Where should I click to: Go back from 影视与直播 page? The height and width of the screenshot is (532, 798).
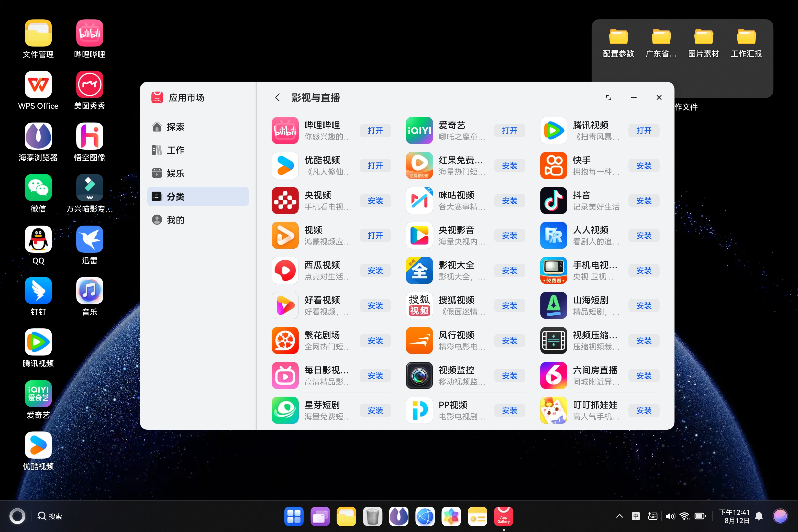coord(278,98)
